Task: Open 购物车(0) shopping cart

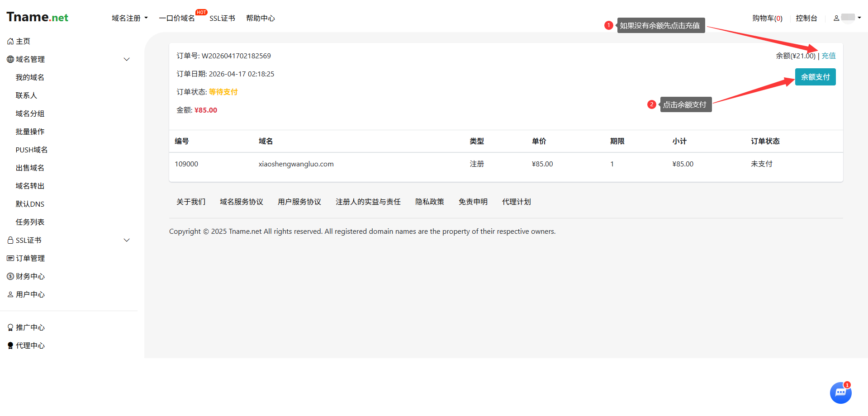Action: pyautogui.click(x=767, y=18)
